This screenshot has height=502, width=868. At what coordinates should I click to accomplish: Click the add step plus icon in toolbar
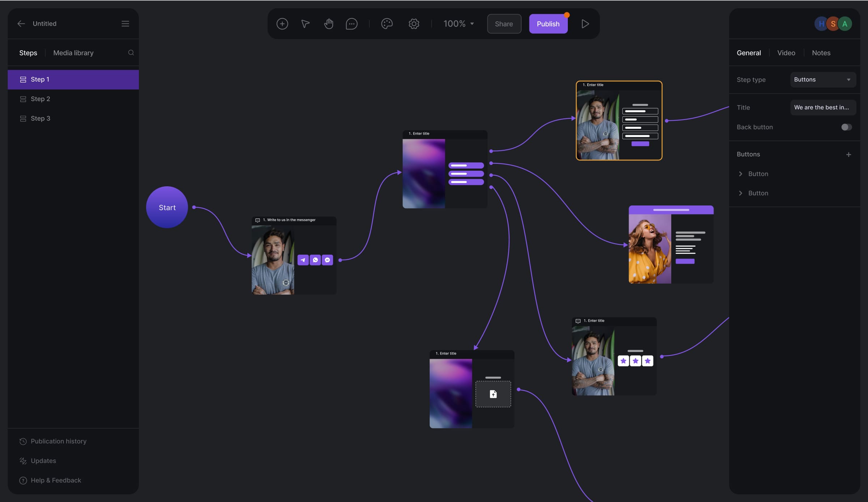pyautogui.click(x=282, y=24)
